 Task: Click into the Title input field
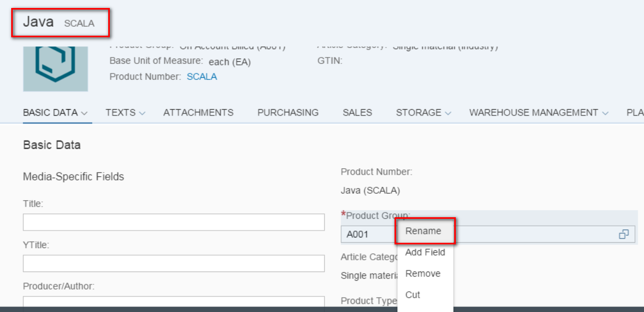pos(173,222)
